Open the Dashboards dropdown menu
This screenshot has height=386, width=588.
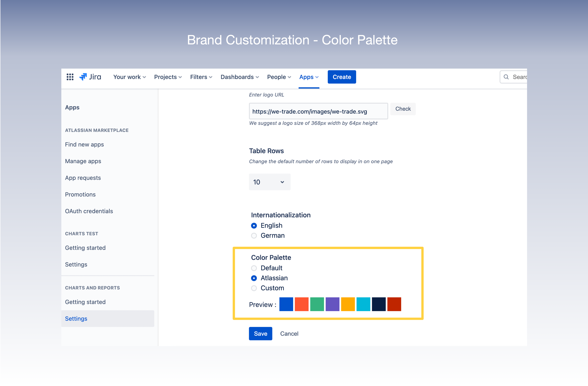(x=240, y=77)
